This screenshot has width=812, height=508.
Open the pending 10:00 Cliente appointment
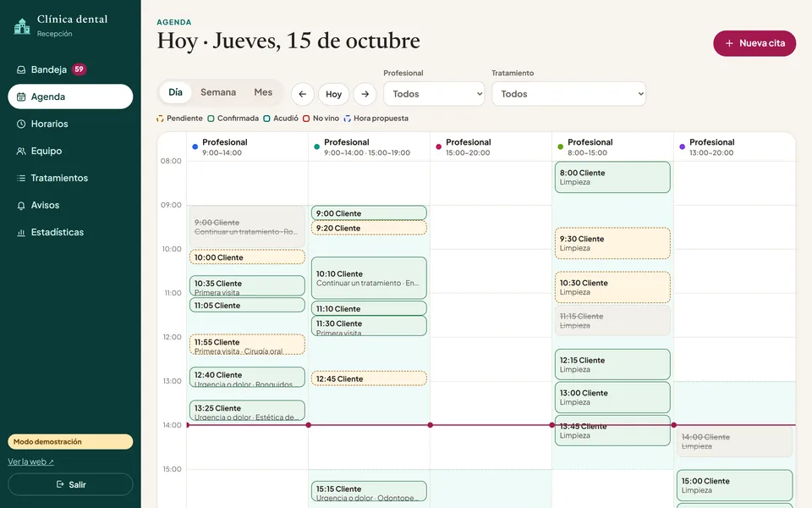247,257
